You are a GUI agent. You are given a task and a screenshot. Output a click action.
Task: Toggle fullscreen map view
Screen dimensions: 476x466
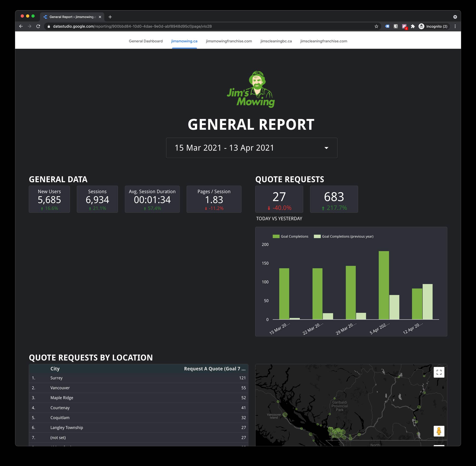pos(439,372)
